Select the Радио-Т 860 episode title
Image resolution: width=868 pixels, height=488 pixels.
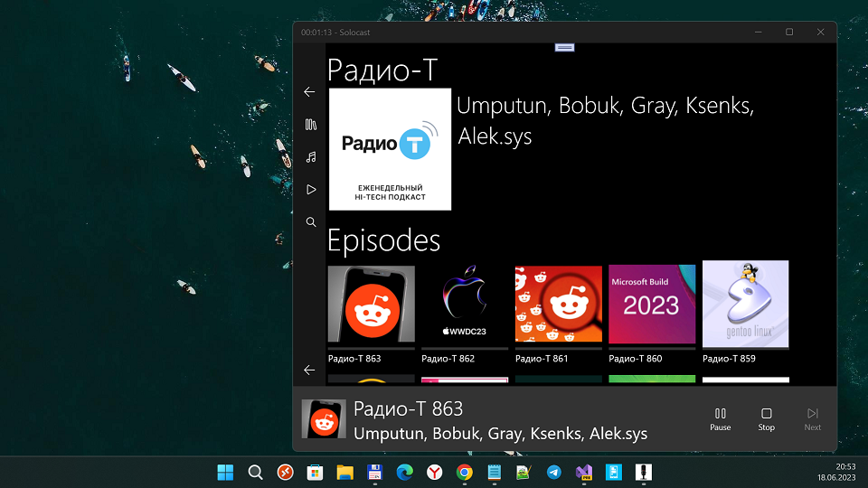636,359
